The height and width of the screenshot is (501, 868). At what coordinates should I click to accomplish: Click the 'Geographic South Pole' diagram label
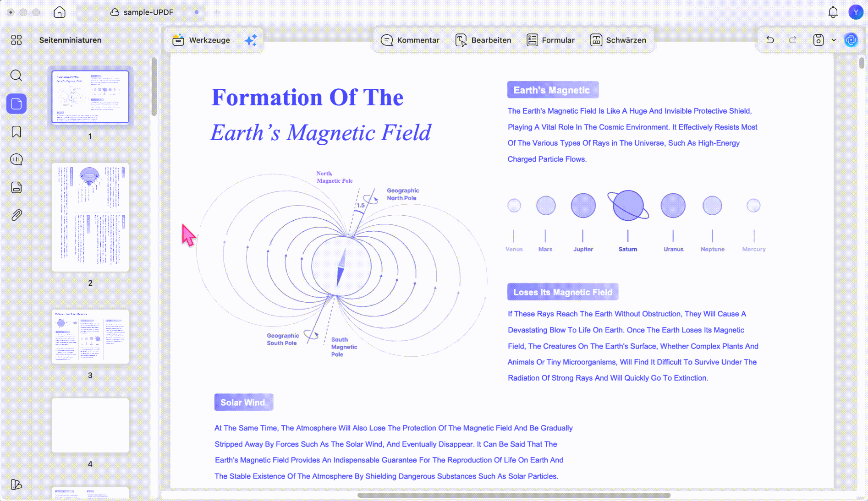point(283,339)
